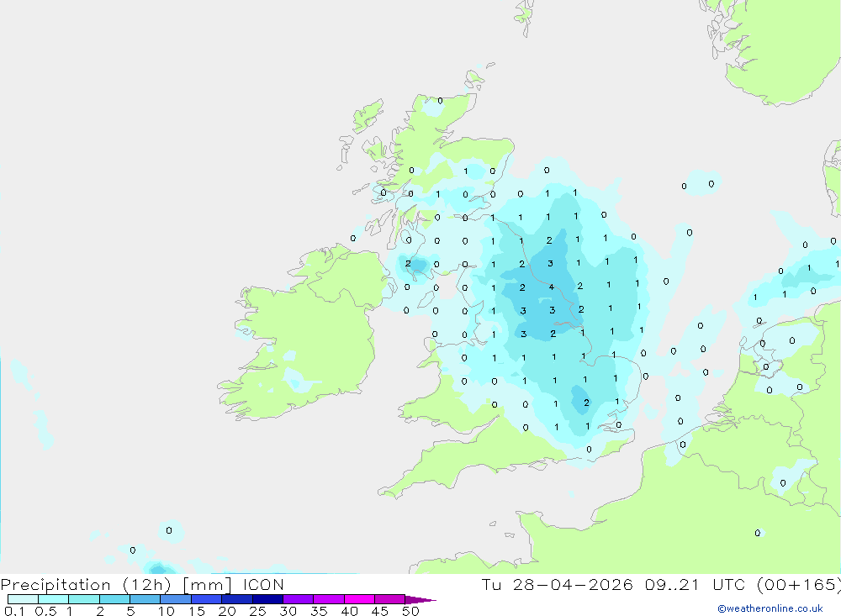
Task: Click the '10' legend scale label
Action: [x=167, y=611]
